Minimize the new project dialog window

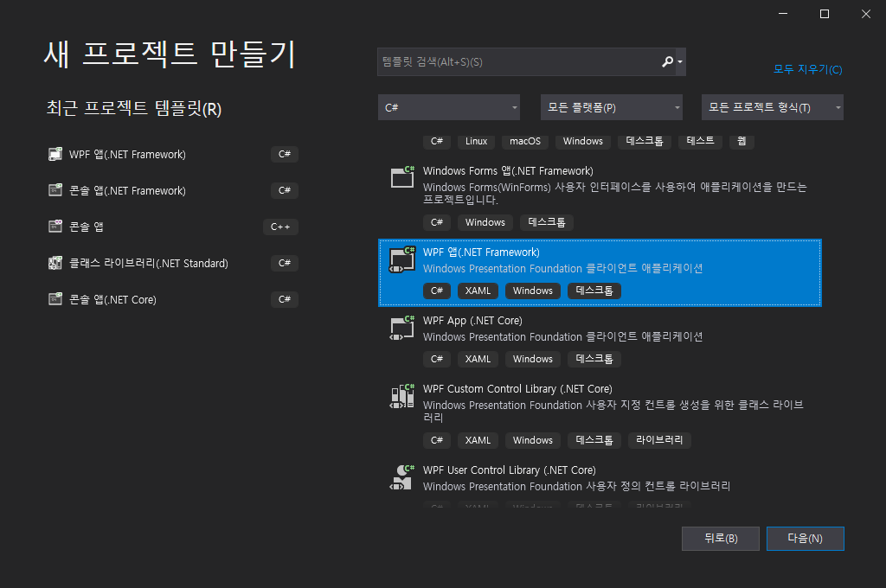point(782,14)
